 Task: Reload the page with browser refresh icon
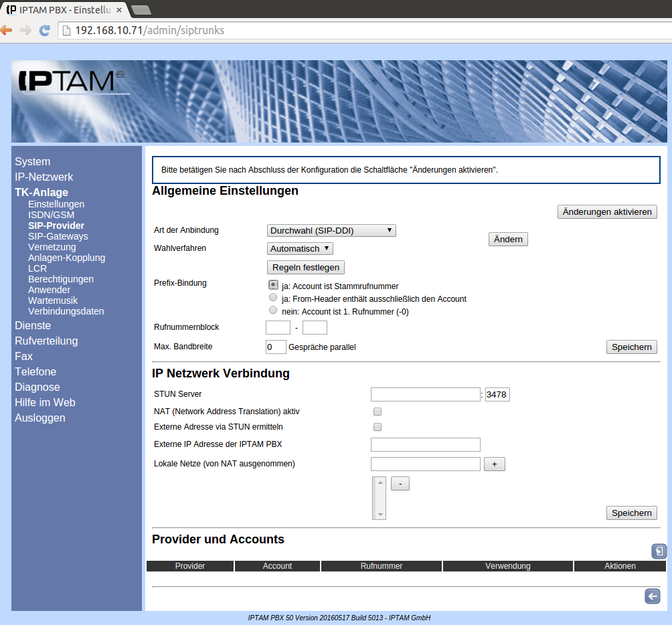point(45,30)
